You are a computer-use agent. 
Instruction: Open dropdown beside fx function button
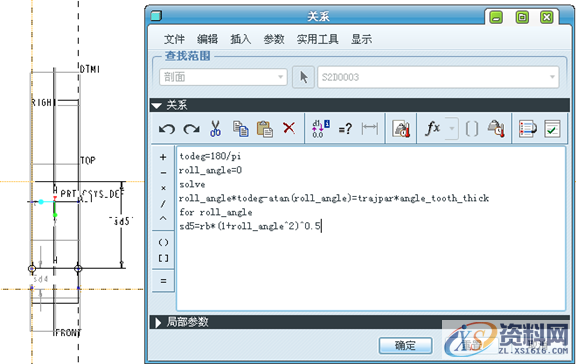(x=452, y=129)
